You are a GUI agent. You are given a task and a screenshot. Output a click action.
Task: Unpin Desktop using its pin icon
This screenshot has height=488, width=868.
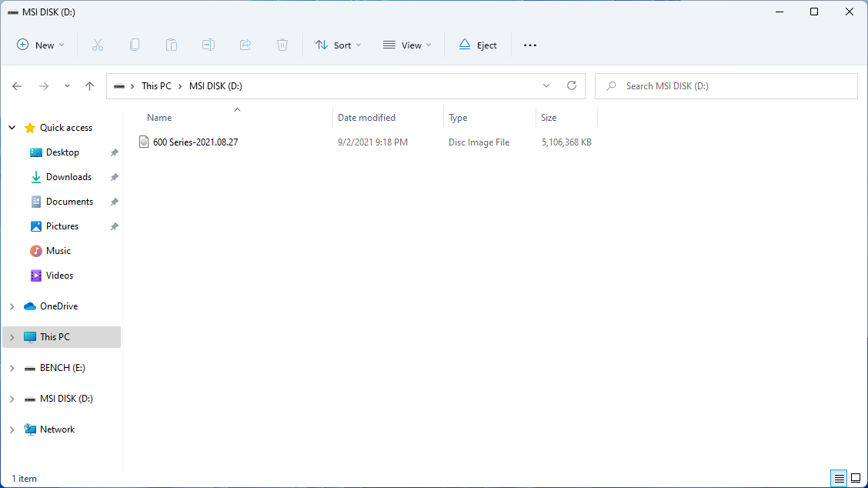coord(115,152)
